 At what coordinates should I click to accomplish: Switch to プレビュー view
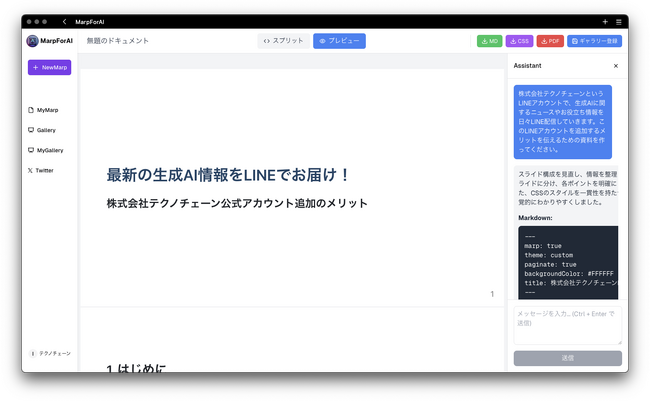pyautogui.click(x=339, y=41)
